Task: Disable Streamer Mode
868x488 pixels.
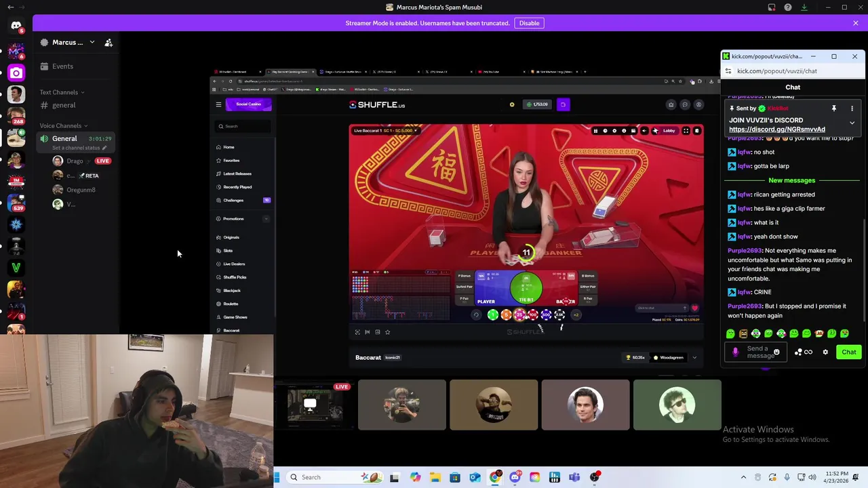Action: (529, 23)
